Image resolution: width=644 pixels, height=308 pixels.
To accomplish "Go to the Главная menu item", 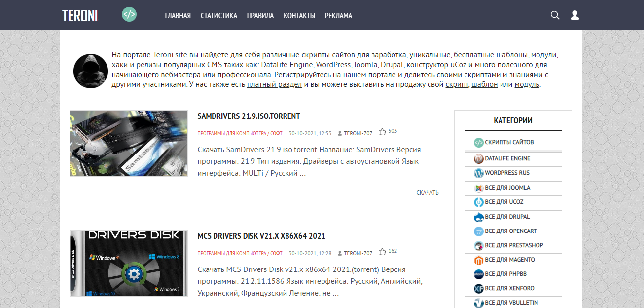I will (x=178, y=16).
